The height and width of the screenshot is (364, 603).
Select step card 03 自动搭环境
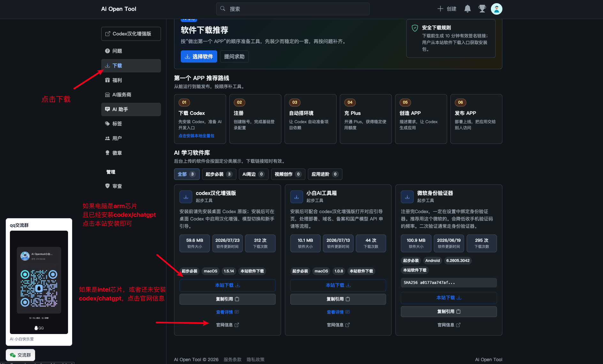click(x=310, y=119)
